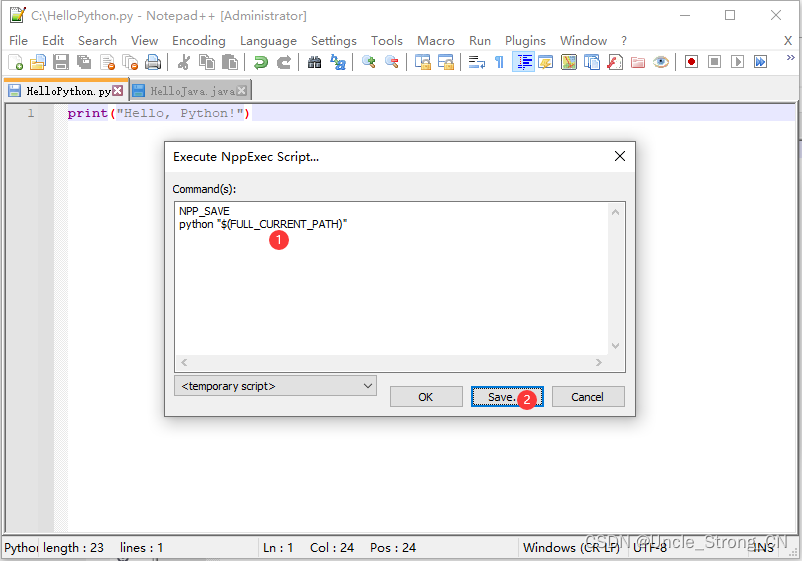
Task: Click the Copy toolbar icon
Action: click(x=207, y=62)
